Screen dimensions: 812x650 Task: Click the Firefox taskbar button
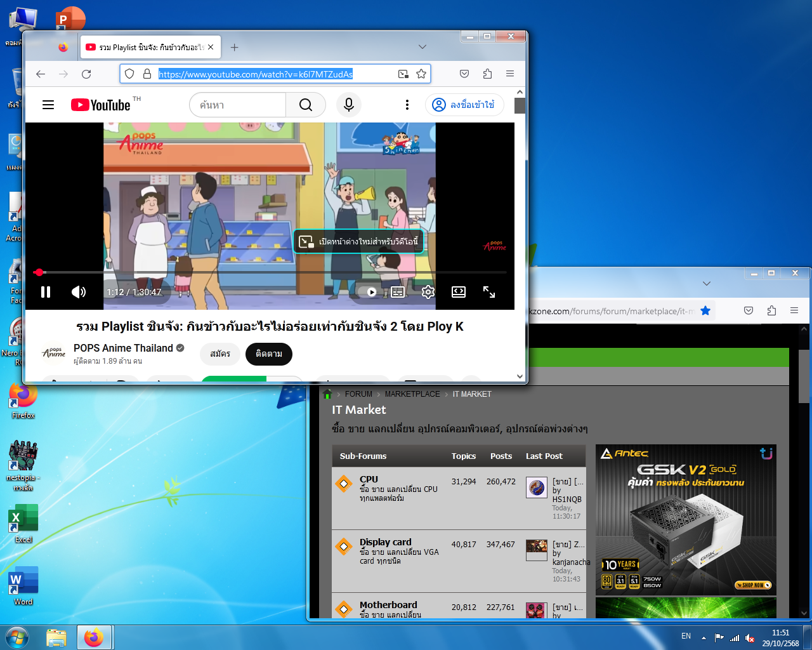[94, 637]
